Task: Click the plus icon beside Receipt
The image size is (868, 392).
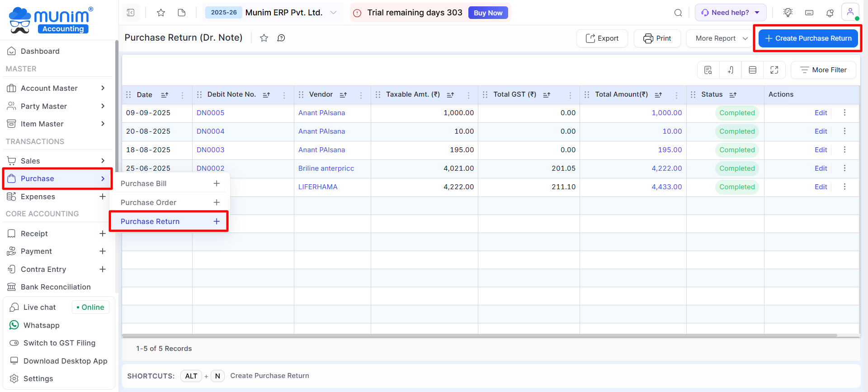Action: tap(103, 233)
